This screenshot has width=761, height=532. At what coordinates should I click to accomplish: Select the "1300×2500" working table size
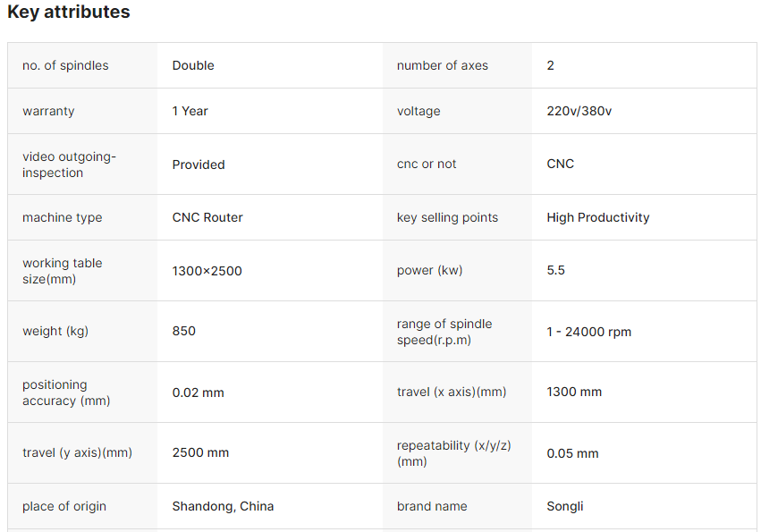(207, 271)
